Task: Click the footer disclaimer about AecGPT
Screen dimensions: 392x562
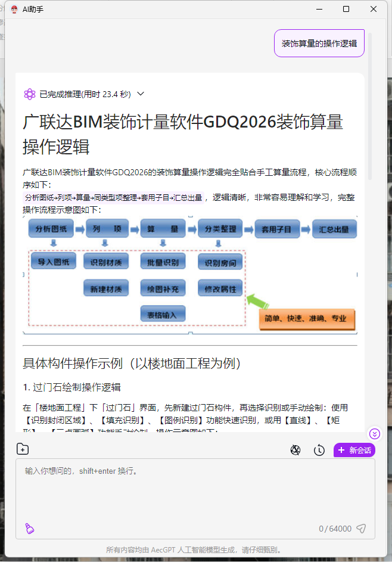Action: 195,550
